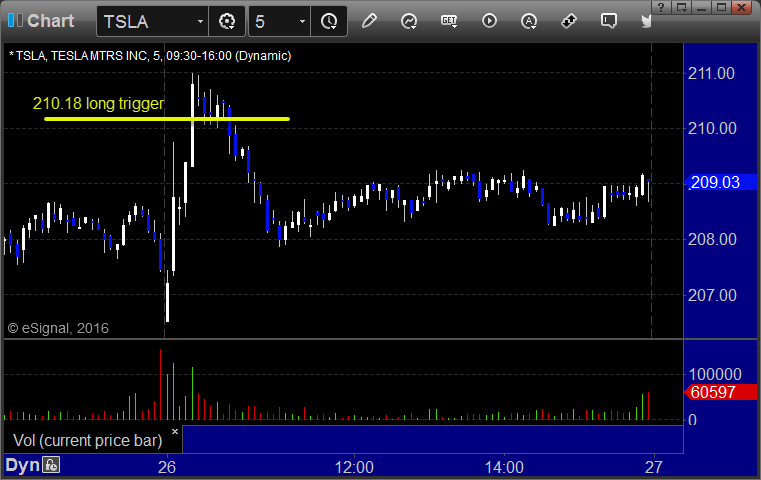Open the GET studies dropdown icon

[x=449, y=21]
